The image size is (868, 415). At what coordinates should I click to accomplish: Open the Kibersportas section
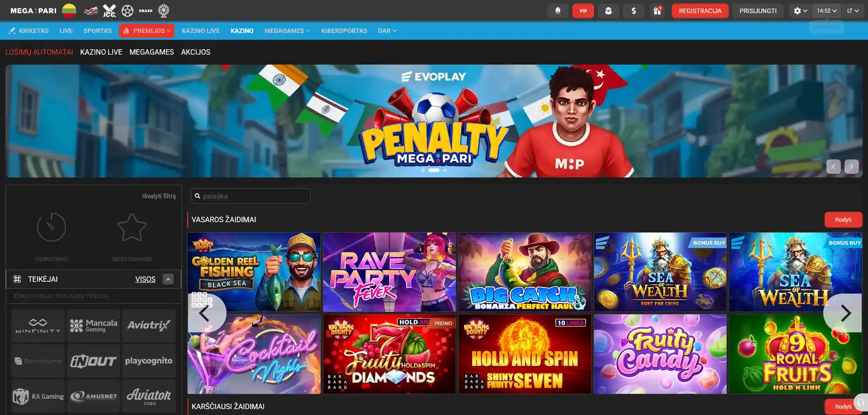tap(344, 31)
